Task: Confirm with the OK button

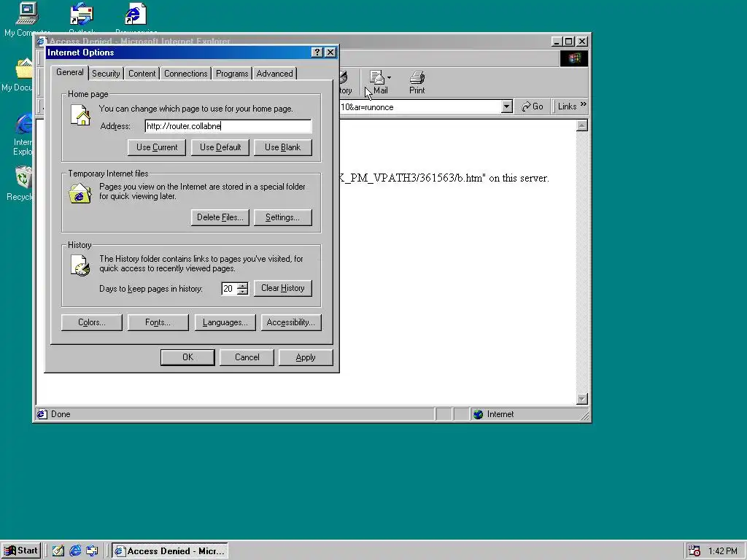Action: [x=187, y=357]
